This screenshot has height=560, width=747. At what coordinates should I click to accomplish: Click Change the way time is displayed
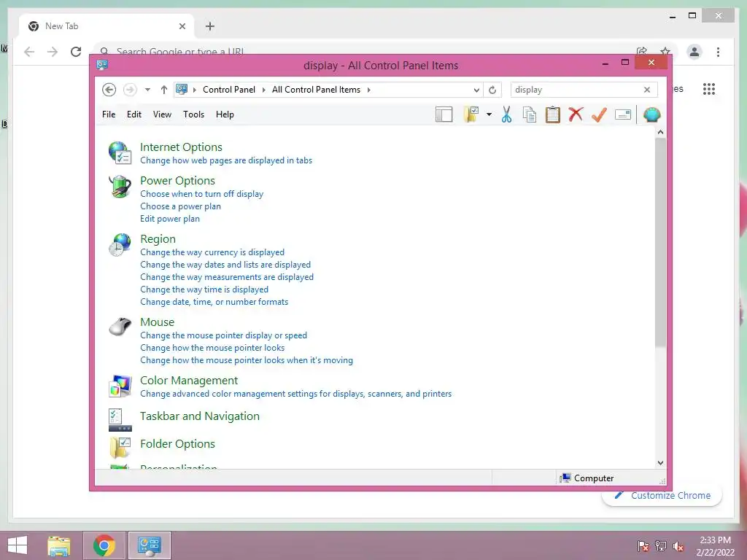click(204, 289)
